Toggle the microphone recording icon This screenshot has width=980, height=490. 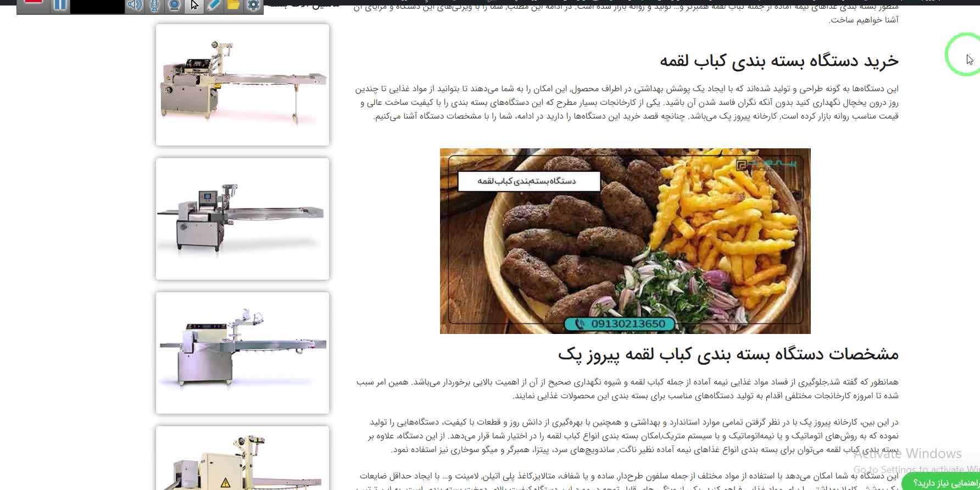[x=154, y=5]
